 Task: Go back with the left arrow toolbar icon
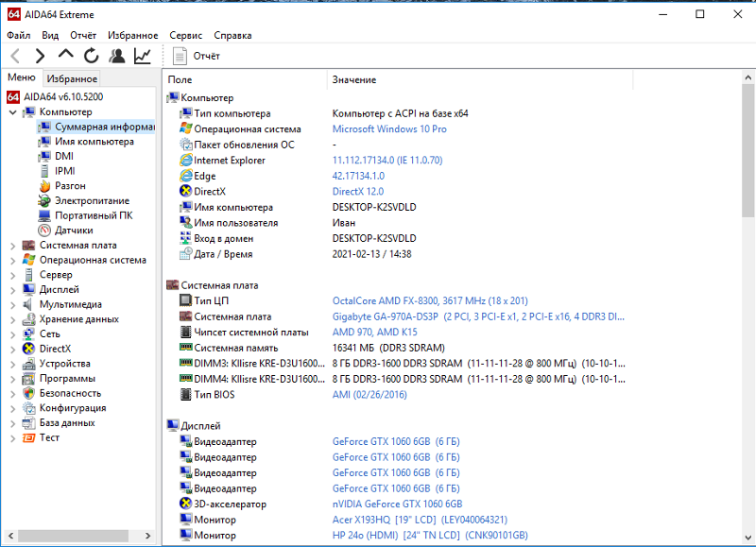15,56
